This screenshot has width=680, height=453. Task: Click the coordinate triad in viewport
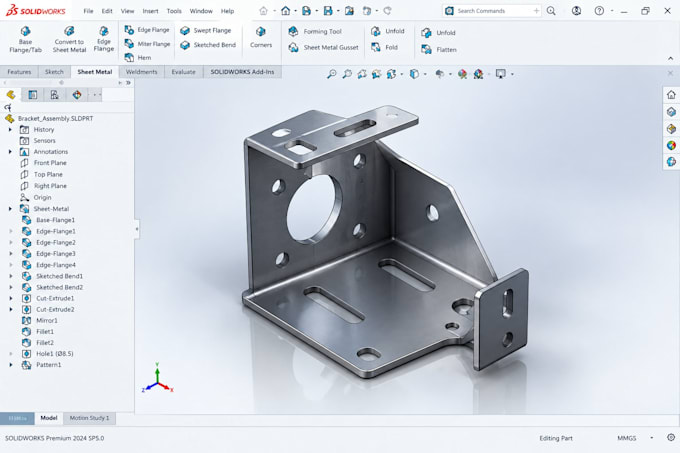(x=157, y=380)
